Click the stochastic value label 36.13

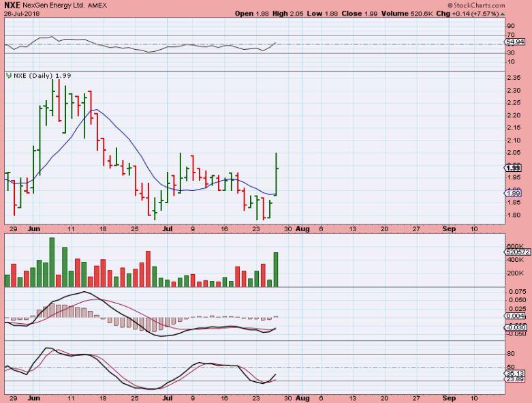pos(516,373)
